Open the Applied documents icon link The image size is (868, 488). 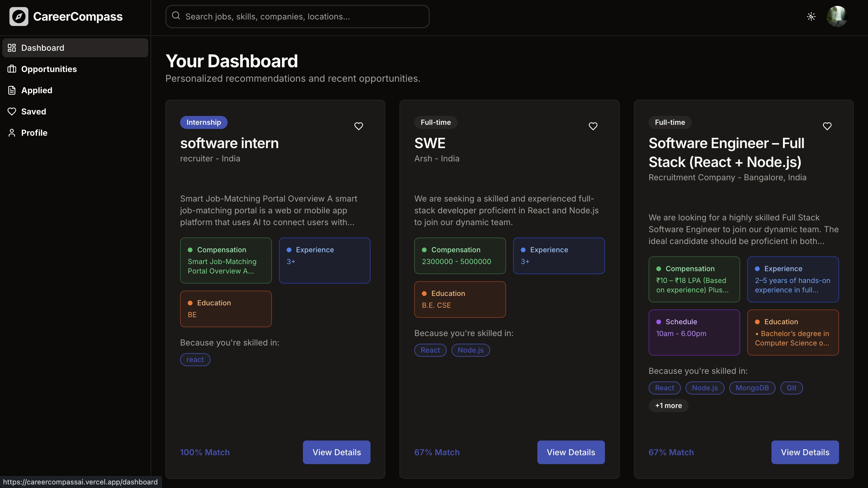12,90
